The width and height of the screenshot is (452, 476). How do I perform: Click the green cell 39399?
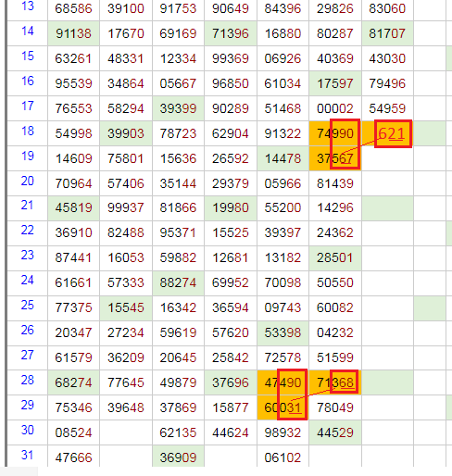click(x=178, y=108)
